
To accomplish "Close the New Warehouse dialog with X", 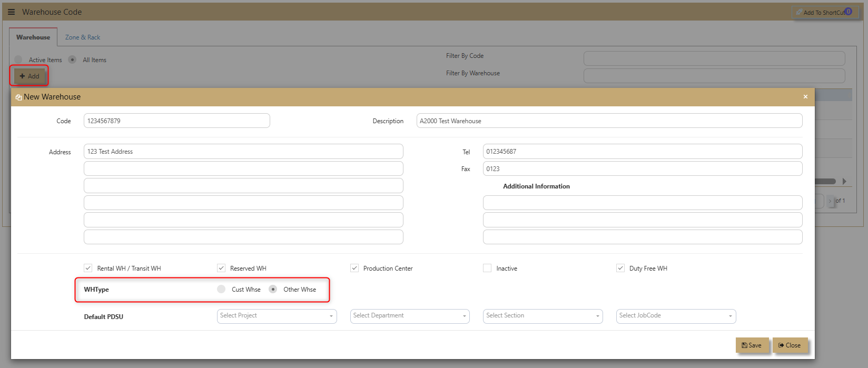I will point(805,96).
